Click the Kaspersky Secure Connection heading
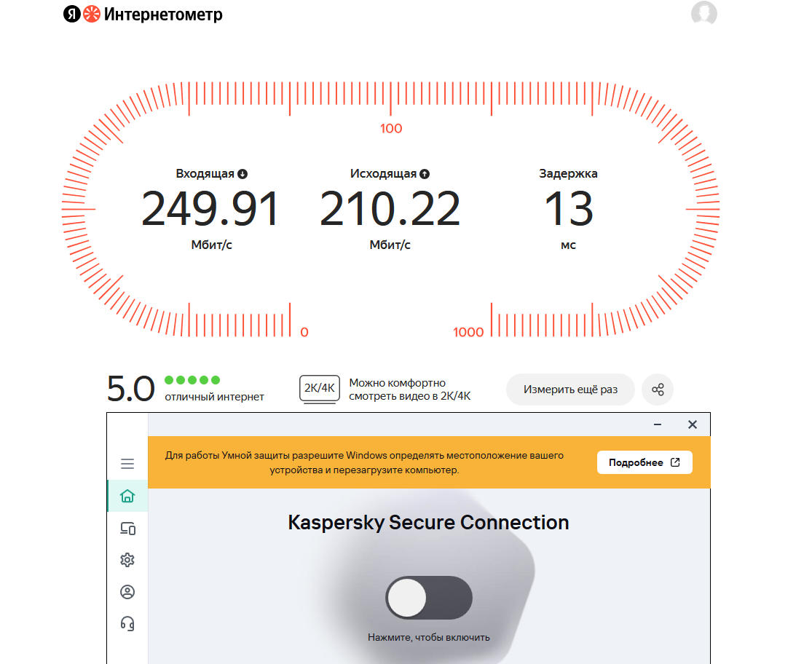 coord(428,522)
